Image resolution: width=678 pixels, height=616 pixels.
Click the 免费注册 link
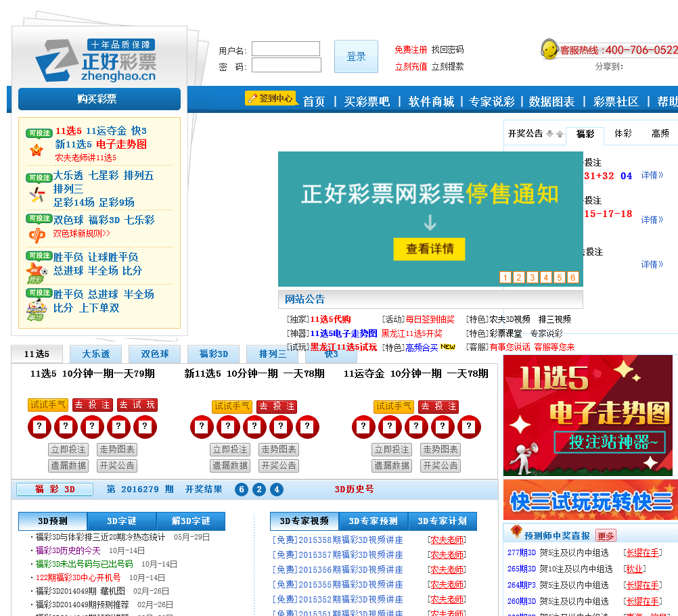tap(410, 49)
